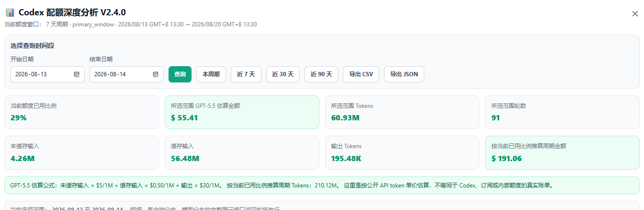Open the end date calendar picker icon
Image resolution: width=644 pixels, height=210 pixels.
[x=156, y=74]
